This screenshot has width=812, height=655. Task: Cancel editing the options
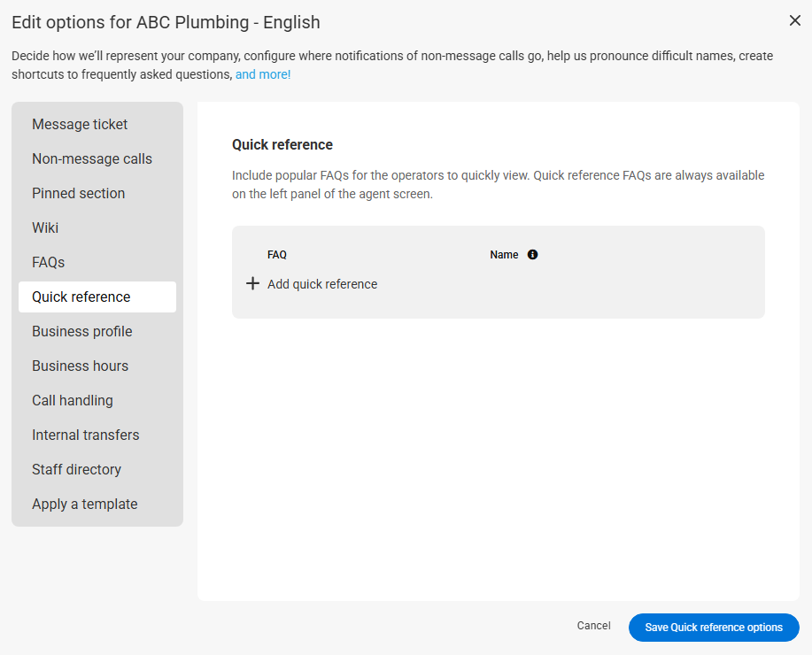tap(593, 626)
